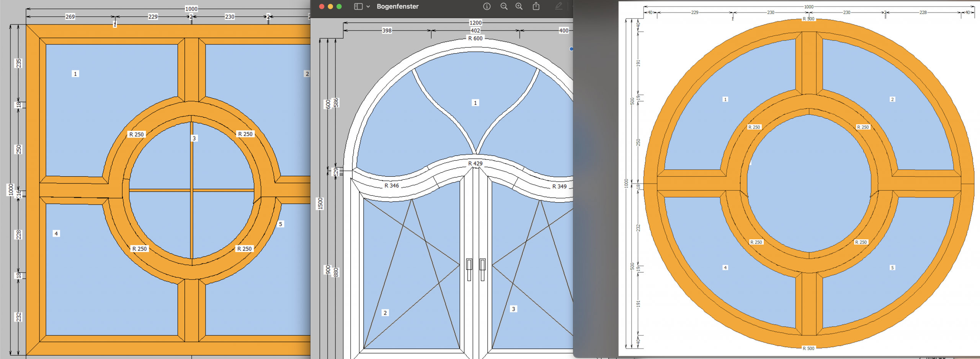Image resolution: width=980 pixels, height=359 pixels.
Task: Close the Bogenfenster window
Action: tap(322, 6)
